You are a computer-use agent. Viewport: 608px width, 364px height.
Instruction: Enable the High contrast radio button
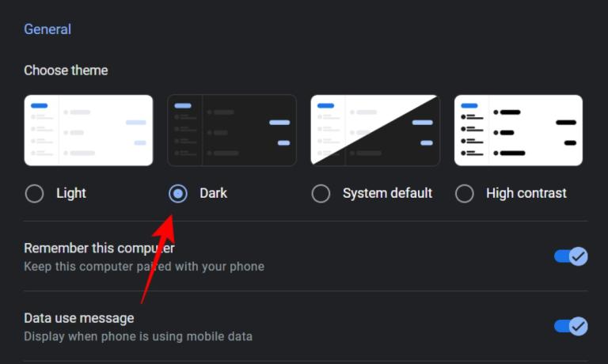465,193
